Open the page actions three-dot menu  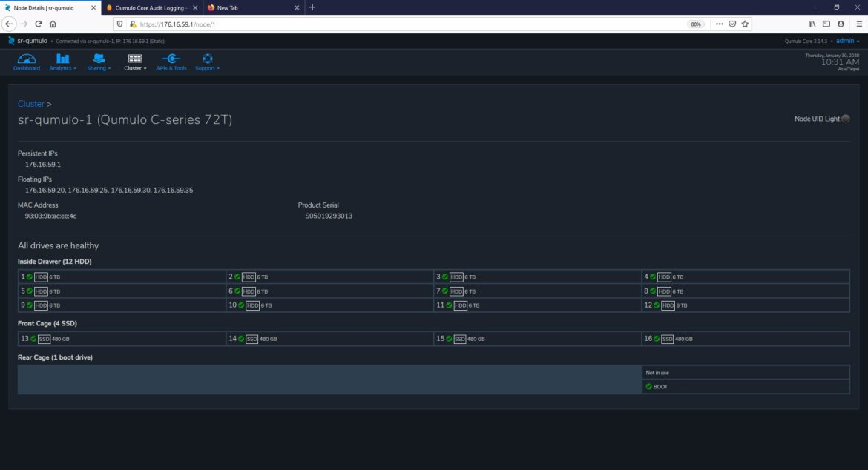click(719, 24)
